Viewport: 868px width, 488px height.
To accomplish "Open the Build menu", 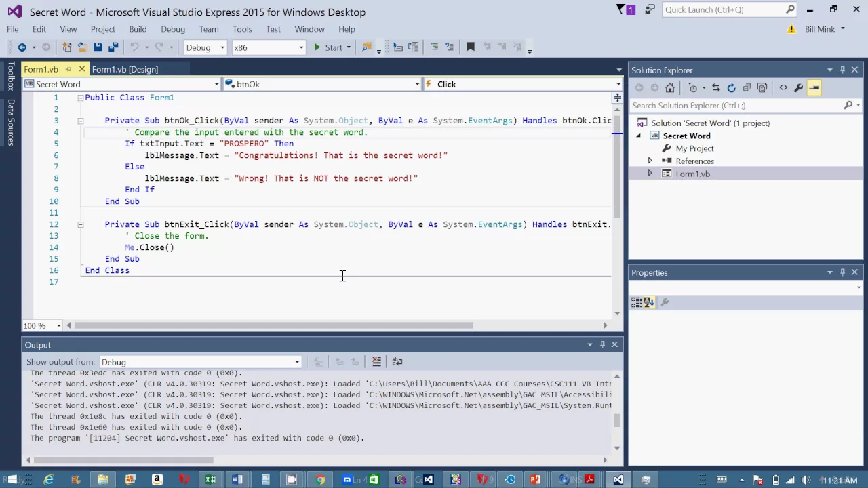I will [x=138, y=29].
